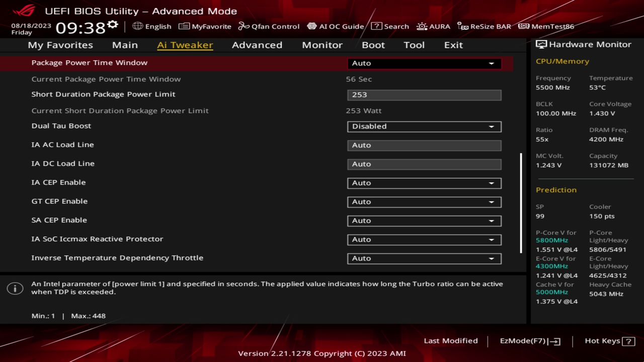This screenshot has width=644, height=362.
Task: Open the Tool tab
Action: click(x=414, y=45)
